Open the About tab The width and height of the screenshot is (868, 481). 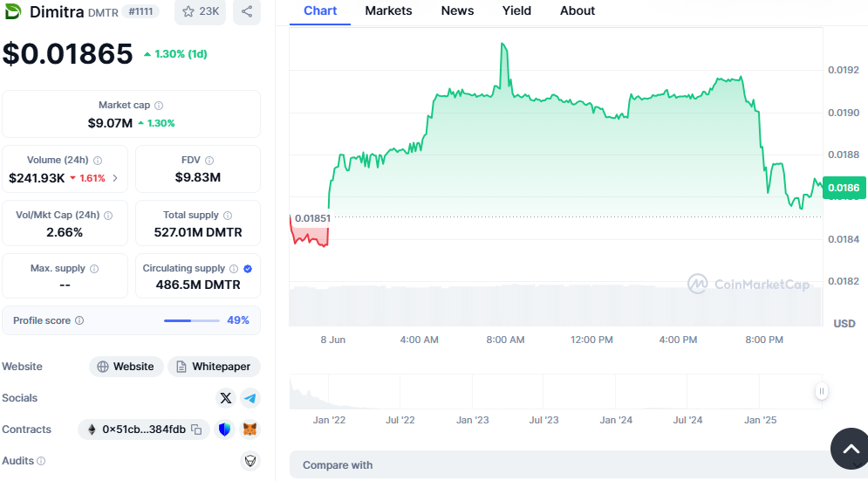tap(578, 11)
